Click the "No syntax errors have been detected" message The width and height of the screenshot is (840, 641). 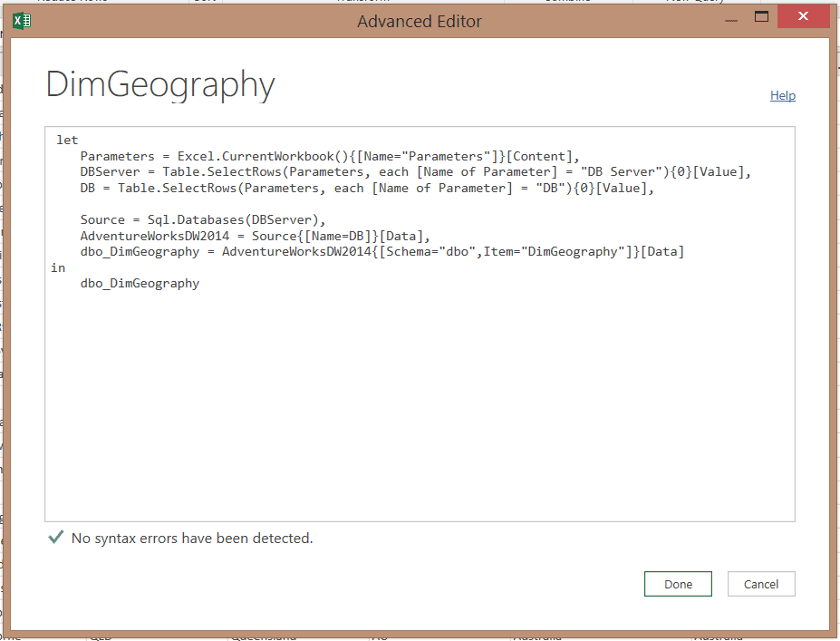click(x=192, y=539)
